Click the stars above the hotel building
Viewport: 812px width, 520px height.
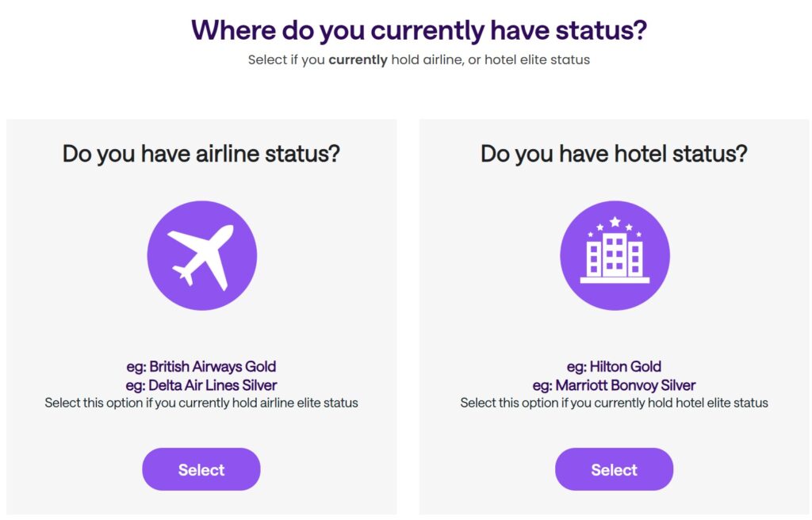[615, 227]
